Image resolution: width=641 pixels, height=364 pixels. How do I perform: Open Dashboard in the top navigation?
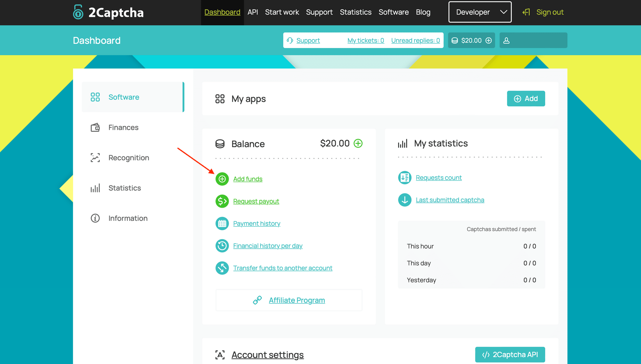[222, 12]
